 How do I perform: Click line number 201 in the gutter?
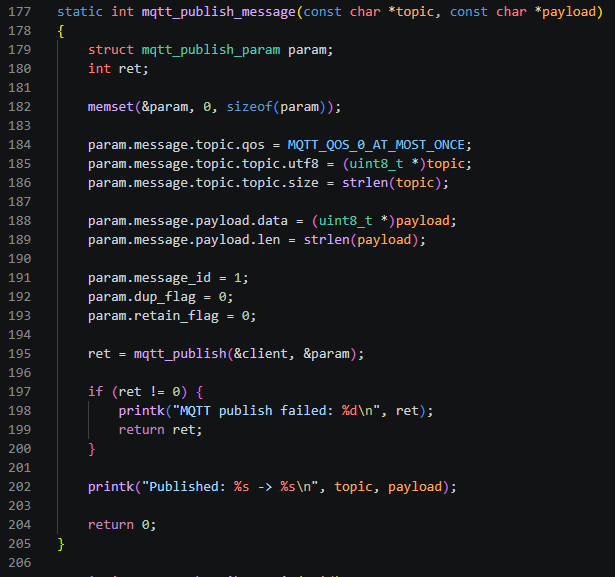[x=20, y=468]
